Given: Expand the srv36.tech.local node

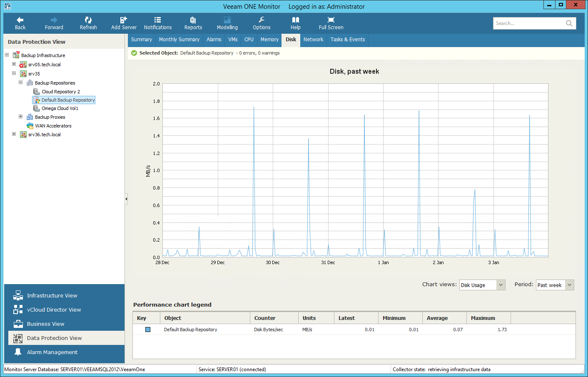Looking at the screenshot, I should (14, 134).
